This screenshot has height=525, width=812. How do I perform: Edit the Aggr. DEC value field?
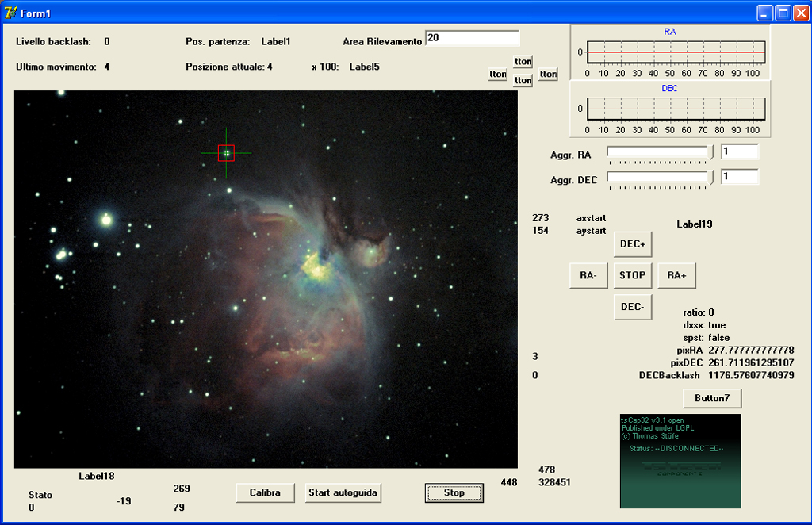tap(740, 177)
